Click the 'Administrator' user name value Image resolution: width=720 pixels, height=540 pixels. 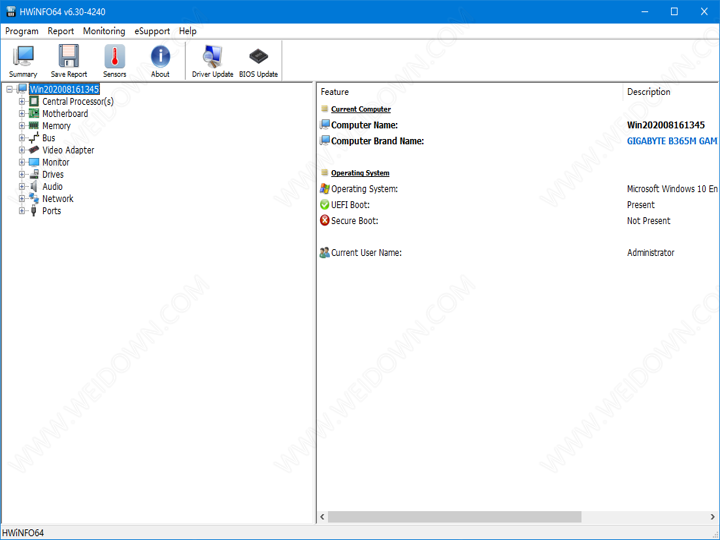point(650,253)
